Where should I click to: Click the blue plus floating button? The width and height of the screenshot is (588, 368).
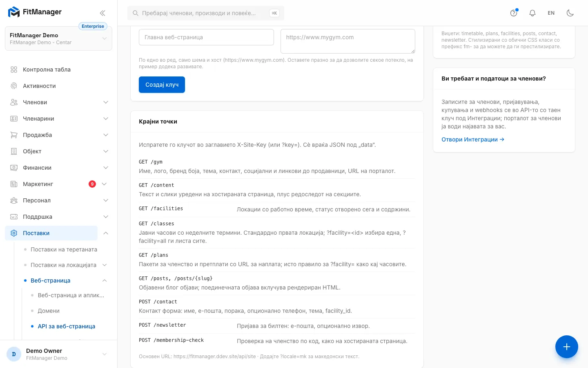[x=567, y=347]
